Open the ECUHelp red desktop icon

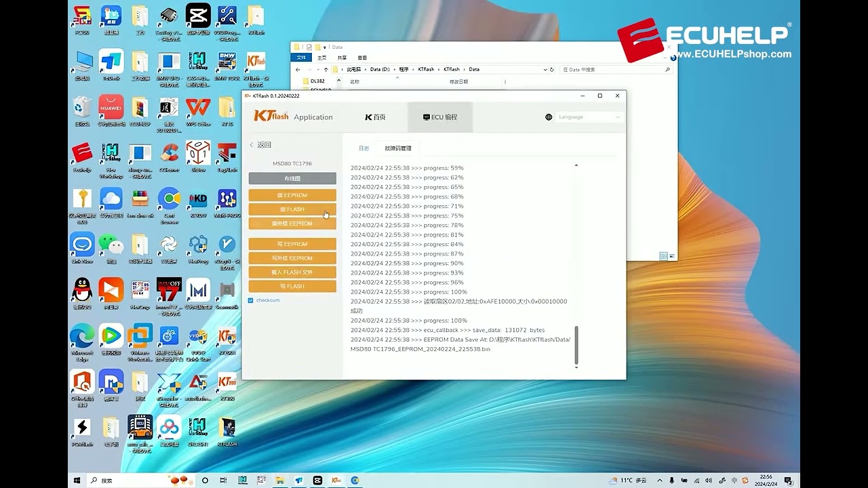click(x=82, y=157)
